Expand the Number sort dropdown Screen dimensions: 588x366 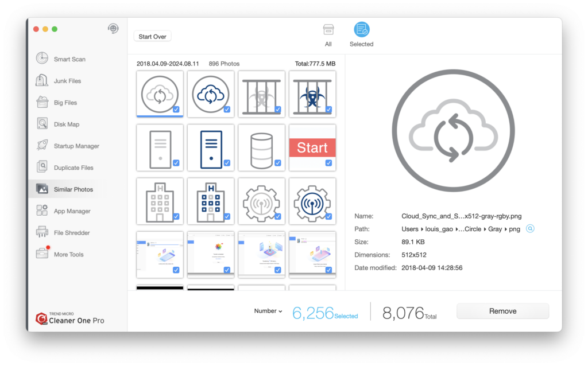pos(268,311)
